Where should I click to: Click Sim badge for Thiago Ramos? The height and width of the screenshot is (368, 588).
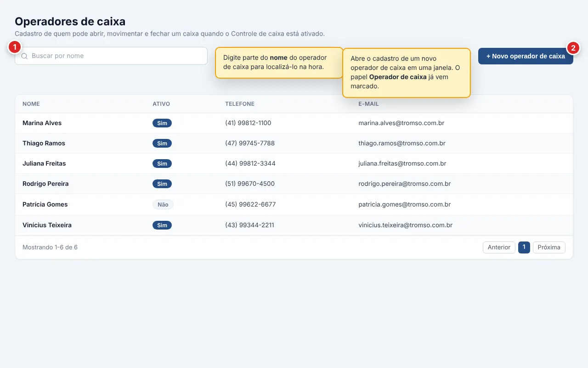(x=162, y=144)
